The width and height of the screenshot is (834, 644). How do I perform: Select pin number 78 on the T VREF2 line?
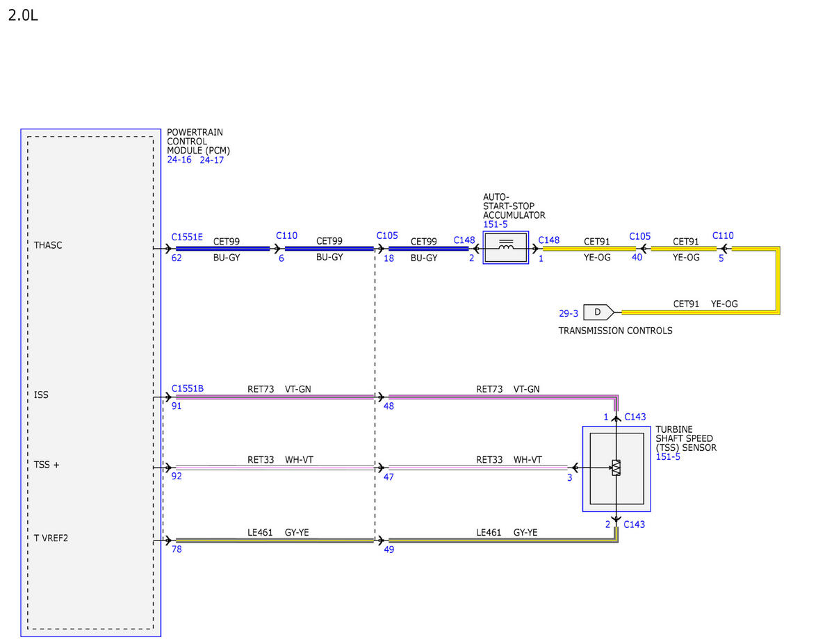177,550
